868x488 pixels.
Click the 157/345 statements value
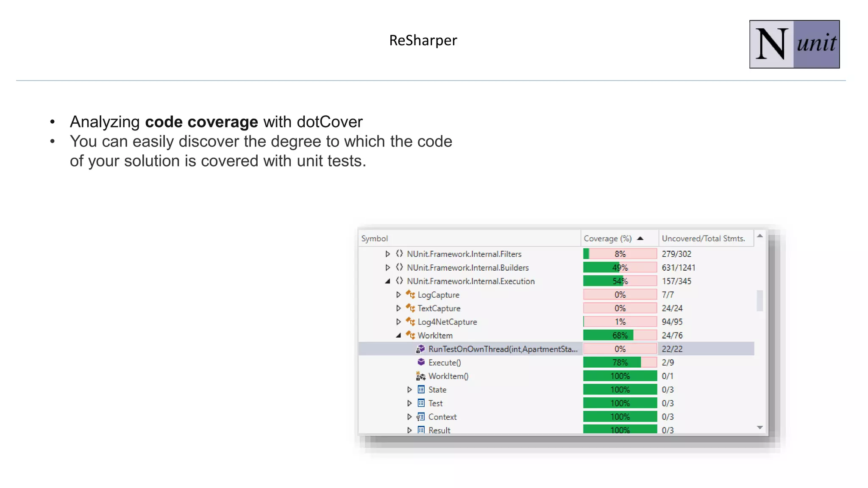tap(676, 281)
